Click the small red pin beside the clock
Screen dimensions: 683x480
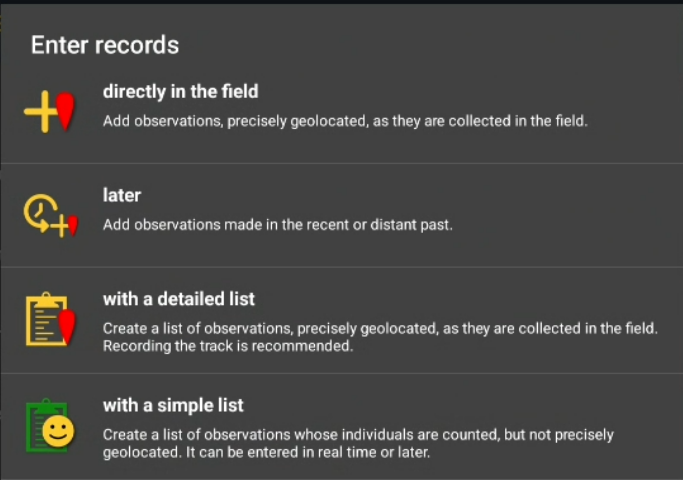click(x=72, y=225)
